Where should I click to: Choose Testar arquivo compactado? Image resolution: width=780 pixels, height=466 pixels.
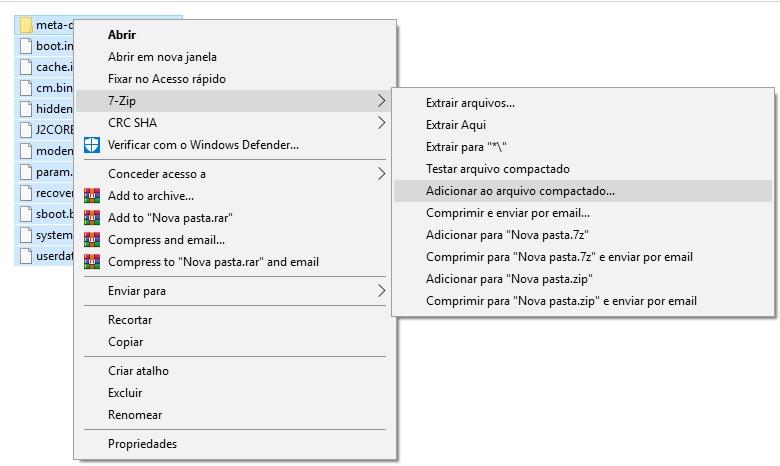coord(497,169)
